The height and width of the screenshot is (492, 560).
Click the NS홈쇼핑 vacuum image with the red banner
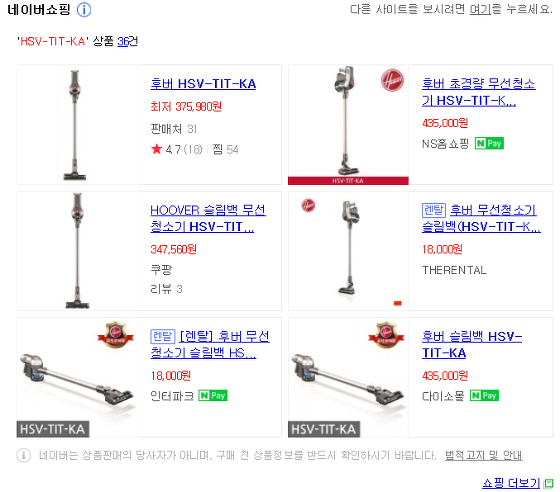(348, 125)
